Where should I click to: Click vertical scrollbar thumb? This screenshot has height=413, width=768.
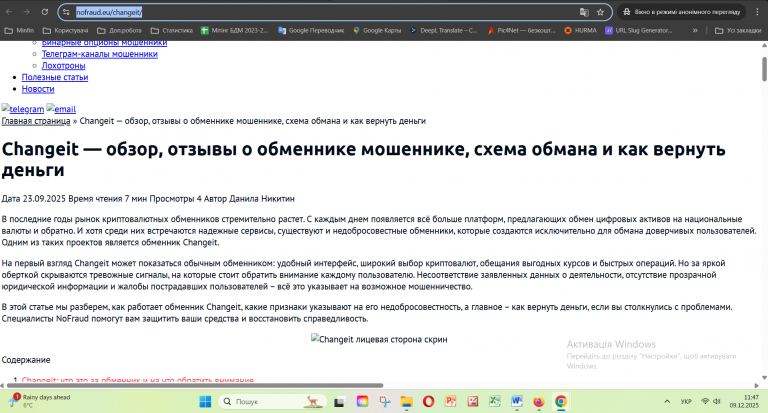(x=764, y=69)
